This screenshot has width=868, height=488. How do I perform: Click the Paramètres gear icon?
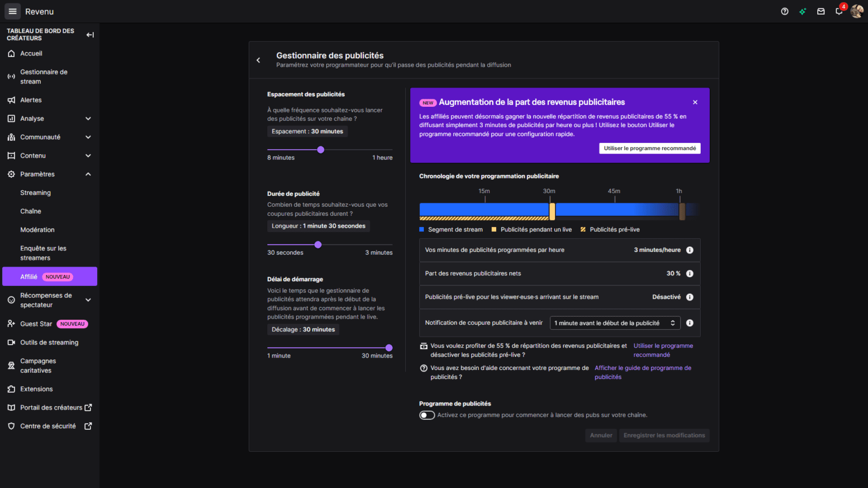[x=11, y=175]
